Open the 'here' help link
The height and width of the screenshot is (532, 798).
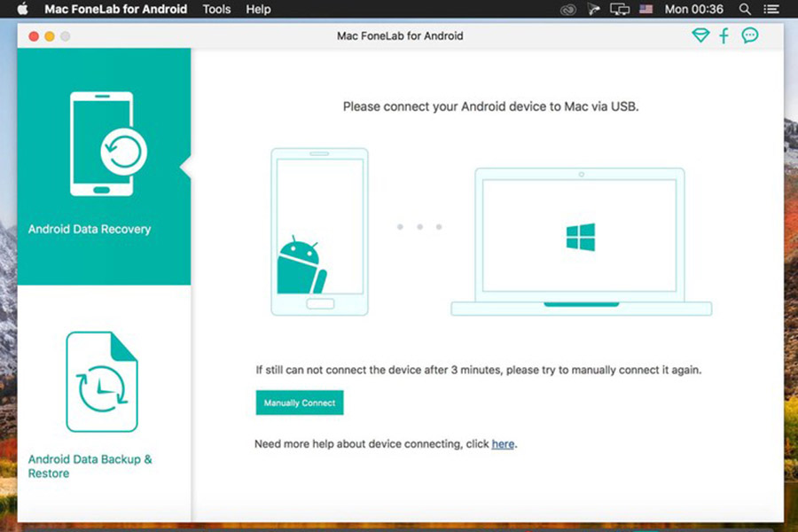pos(503,444)
